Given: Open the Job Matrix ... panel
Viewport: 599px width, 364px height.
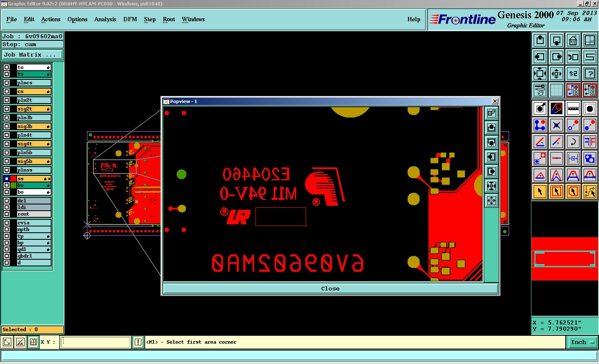Looking at the screenshot, I should (x=32, y=55).
